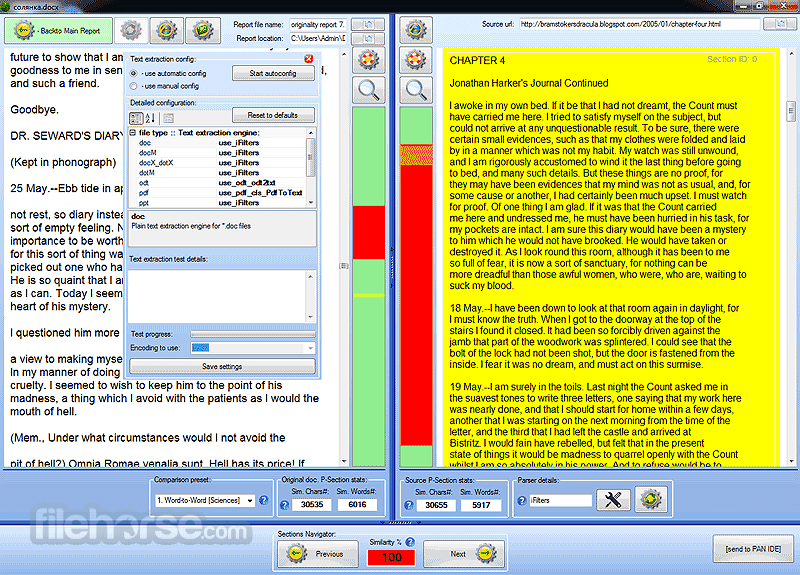Open property pages icon in grid toolbar
Viewport: 800px width, 575px height.
[168, 118]
